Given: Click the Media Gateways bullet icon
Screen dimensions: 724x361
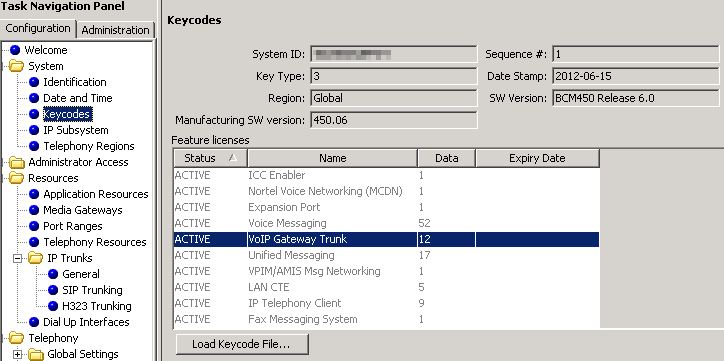Looking at the screenshot, I should point(34,210).
